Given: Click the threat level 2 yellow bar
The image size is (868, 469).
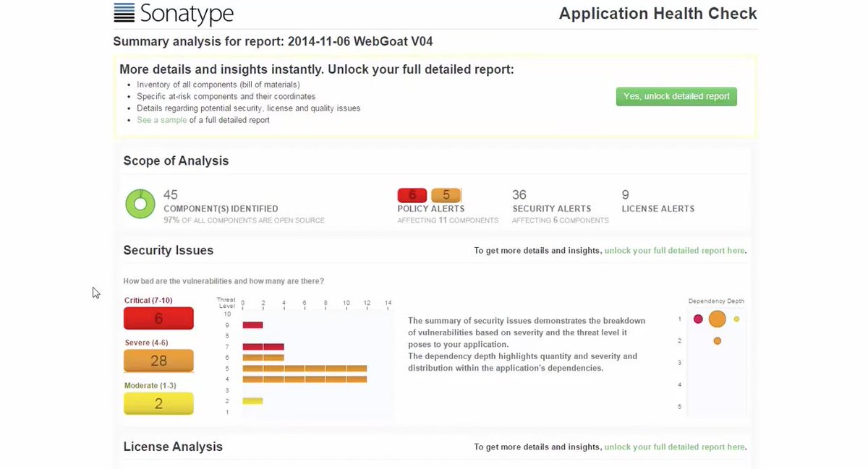Looking at the screenshot, I should 252,401.
